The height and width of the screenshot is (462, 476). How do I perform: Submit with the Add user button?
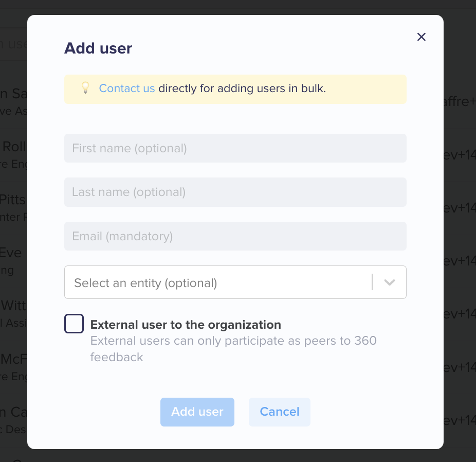[197, 412]
